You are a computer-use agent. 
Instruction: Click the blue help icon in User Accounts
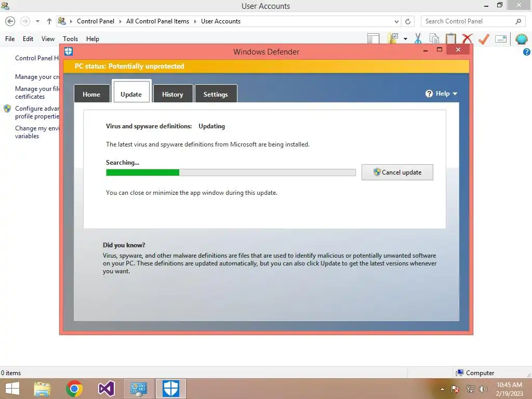[527, 52]
